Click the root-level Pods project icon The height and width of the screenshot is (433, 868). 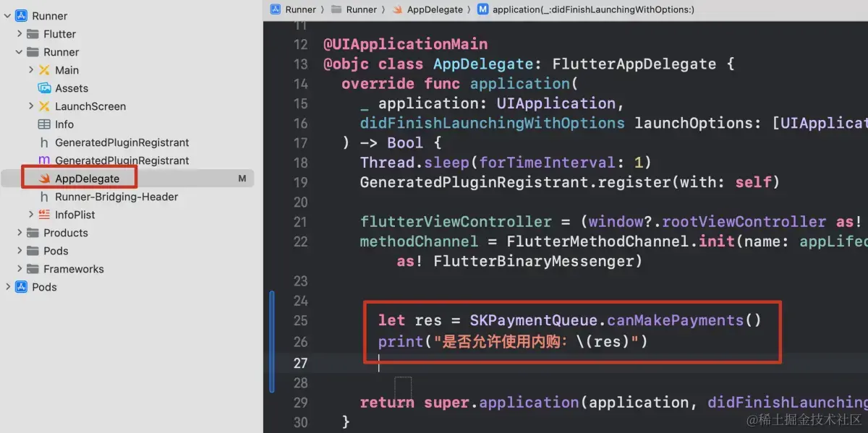pos(21,287)
